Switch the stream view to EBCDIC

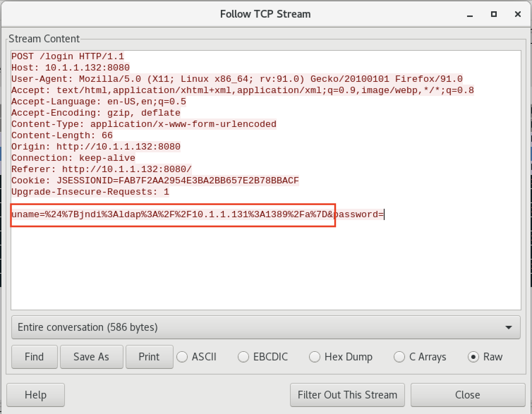[243, 357]
